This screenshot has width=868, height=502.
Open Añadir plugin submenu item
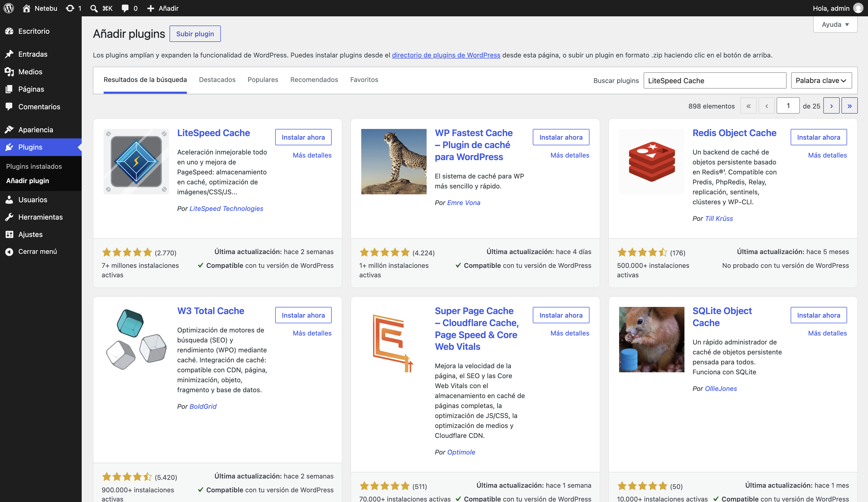click(28, 181)
